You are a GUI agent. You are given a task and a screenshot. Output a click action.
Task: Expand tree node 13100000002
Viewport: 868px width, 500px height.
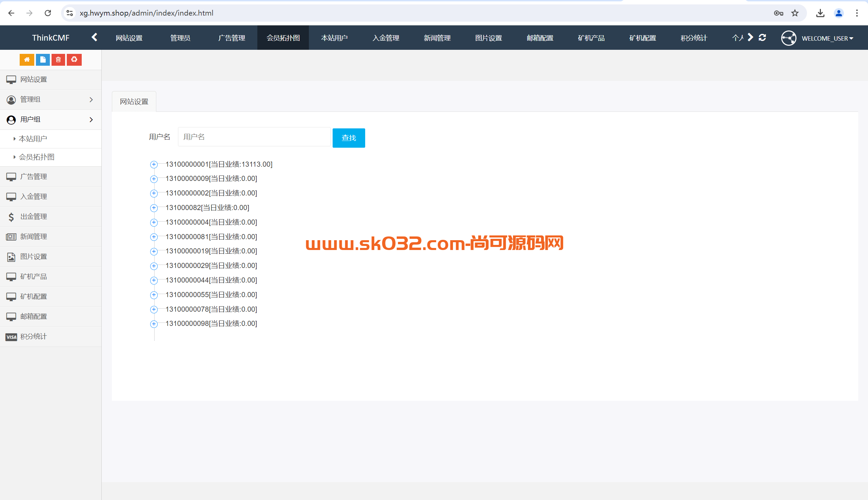[154, 193]
